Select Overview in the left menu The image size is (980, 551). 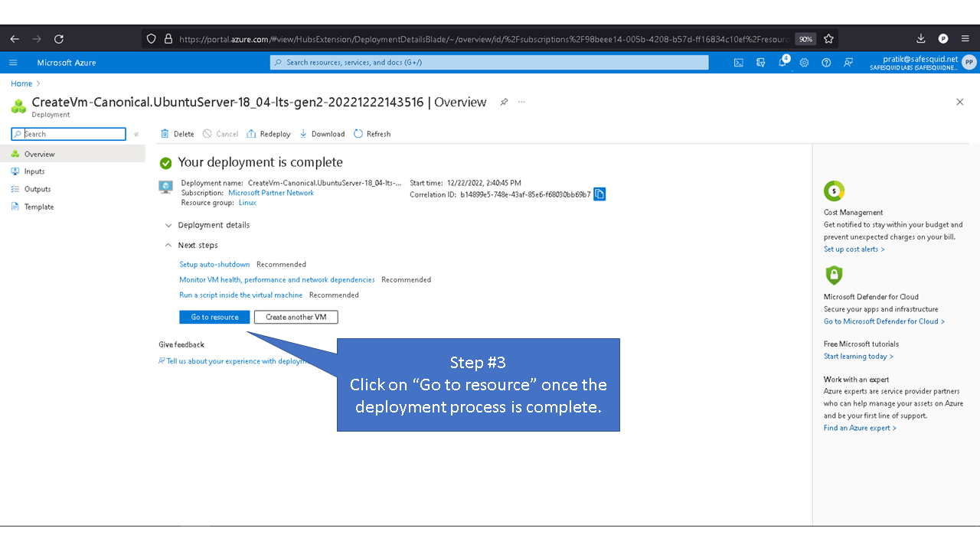73,154
